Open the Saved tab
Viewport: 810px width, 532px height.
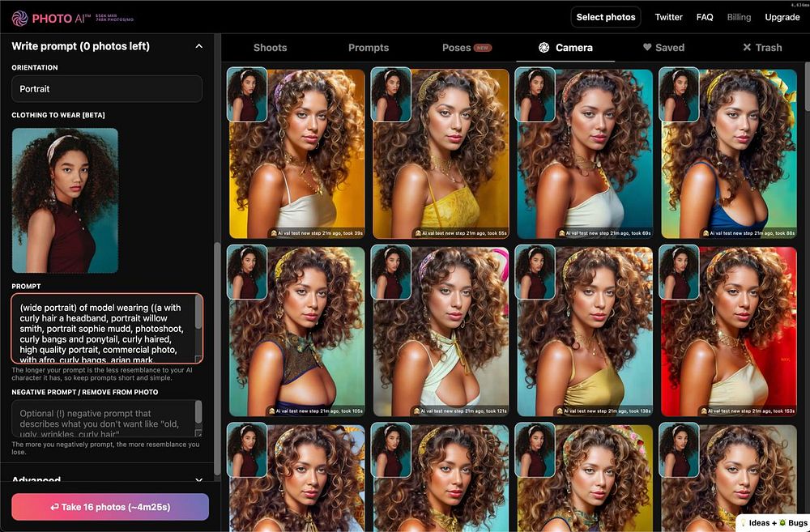click(664, 48)
